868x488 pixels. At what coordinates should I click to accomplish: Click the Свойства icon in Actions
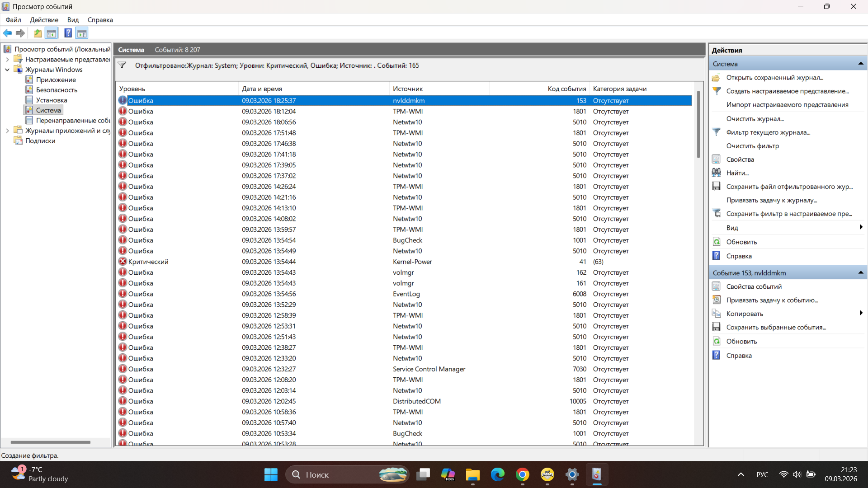coord(716,159)
